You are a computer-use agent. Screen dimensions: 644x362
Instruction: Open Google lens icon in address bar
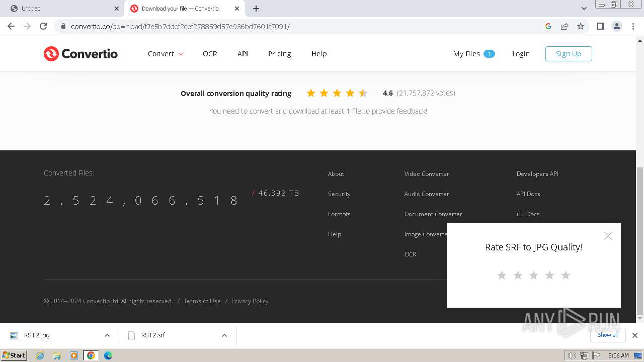tap(548, 26)
